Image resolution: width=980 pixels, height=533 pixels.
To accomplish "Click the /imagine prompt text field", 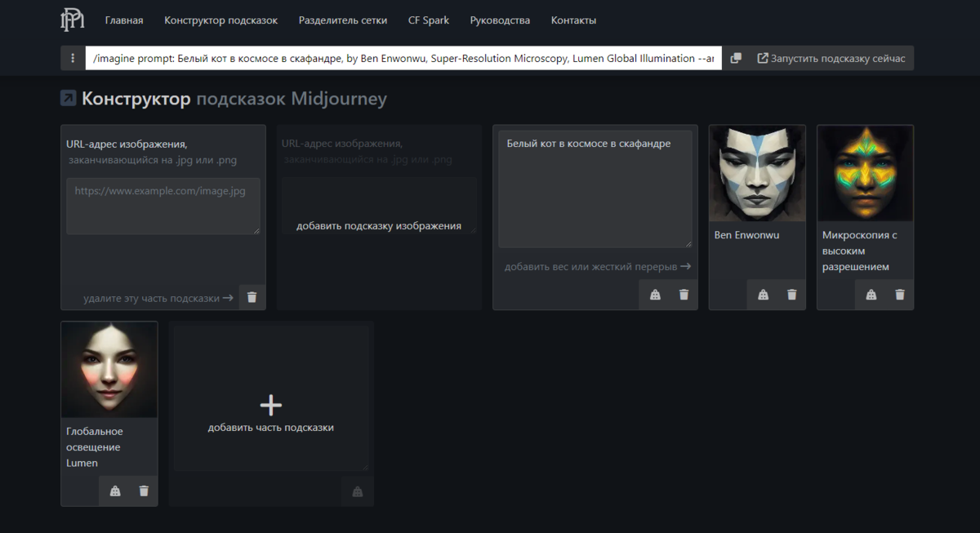I will 403,58.
